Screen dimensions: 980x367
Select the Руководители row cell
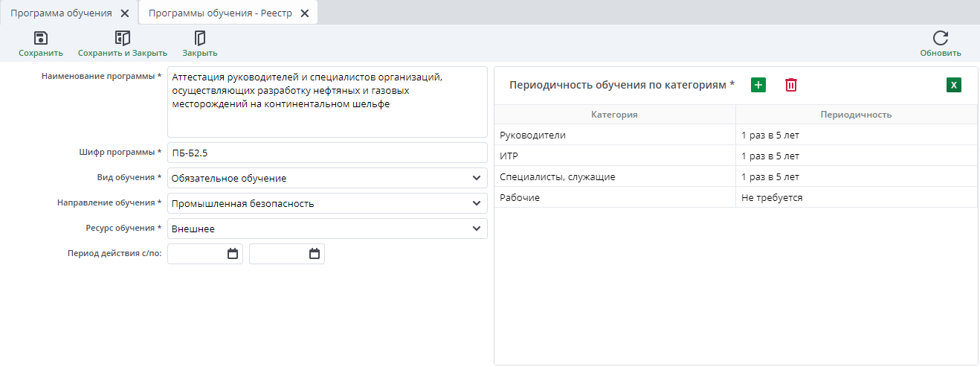click(x=614, y=135)
